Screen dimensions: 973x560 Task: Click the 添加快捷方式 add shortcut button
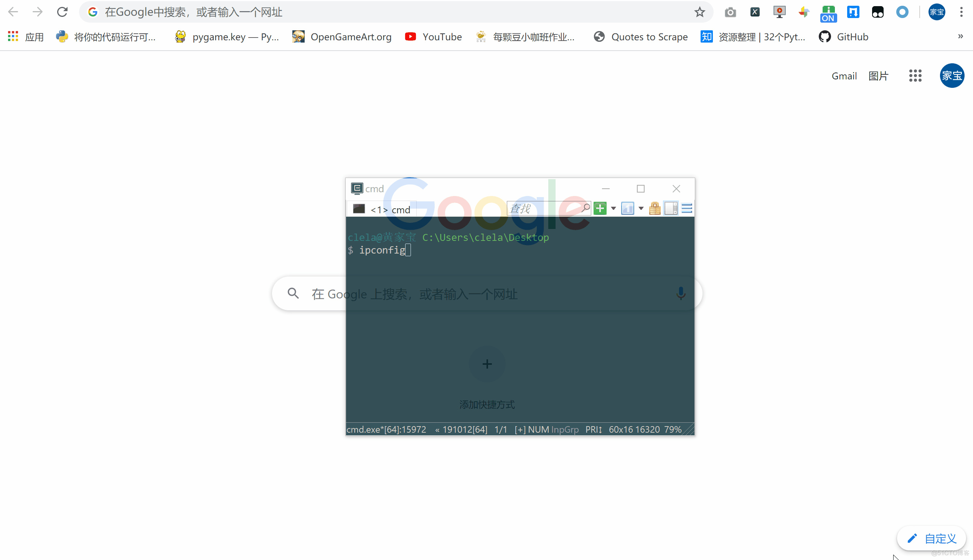pos(486,364)
